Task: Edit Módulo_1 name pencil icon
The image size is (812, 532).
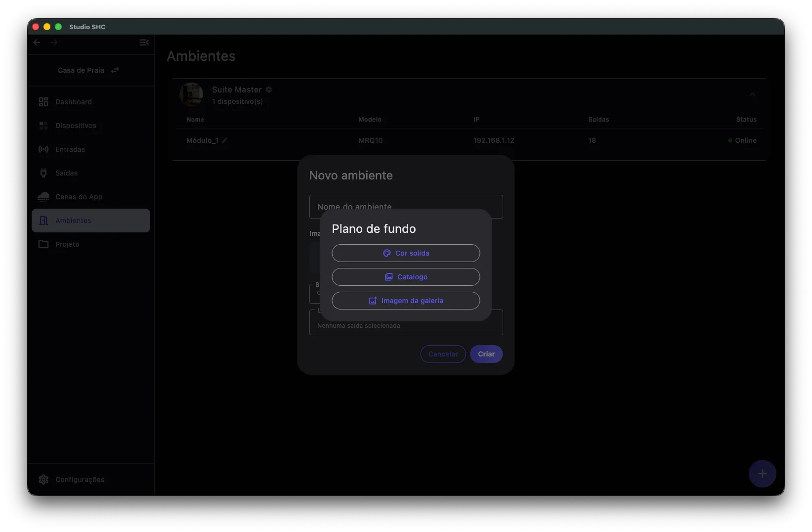Action: [224, 140]
